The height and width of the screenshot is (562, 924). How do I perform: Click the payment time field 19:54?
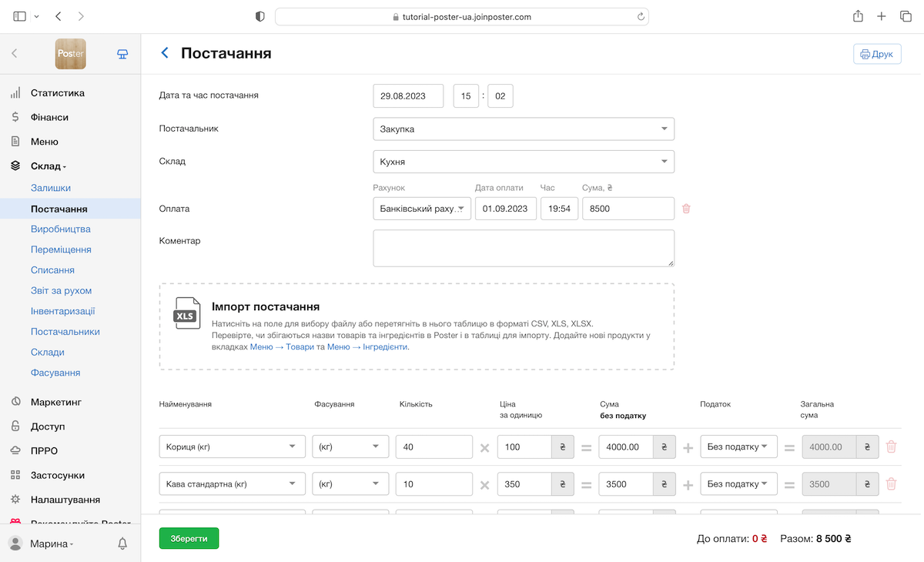click(x=559, y=209)
